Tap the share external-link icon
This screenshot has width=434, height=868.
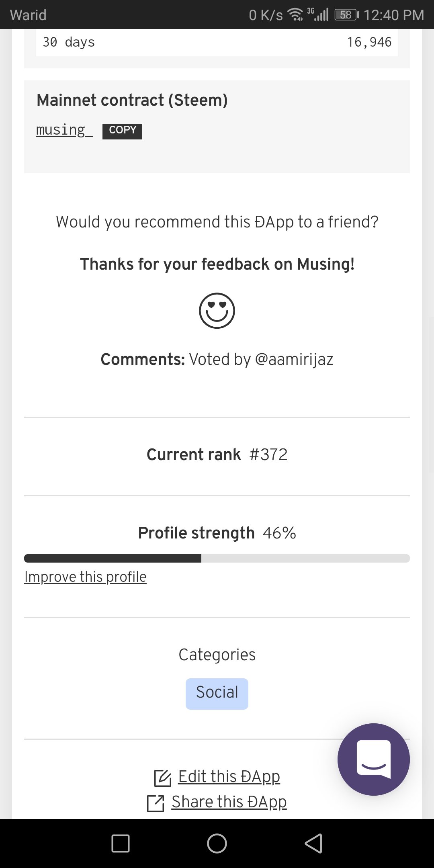pos(156,803)
